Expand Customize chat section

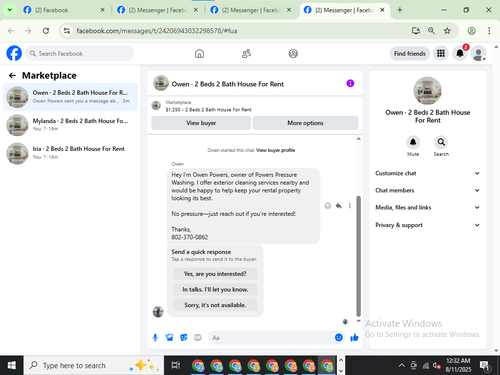428,173
